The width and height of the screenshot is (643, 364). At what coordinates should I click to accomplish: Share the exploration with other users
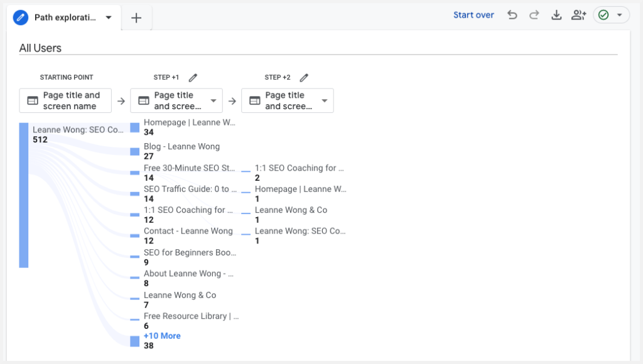[578, 14]
